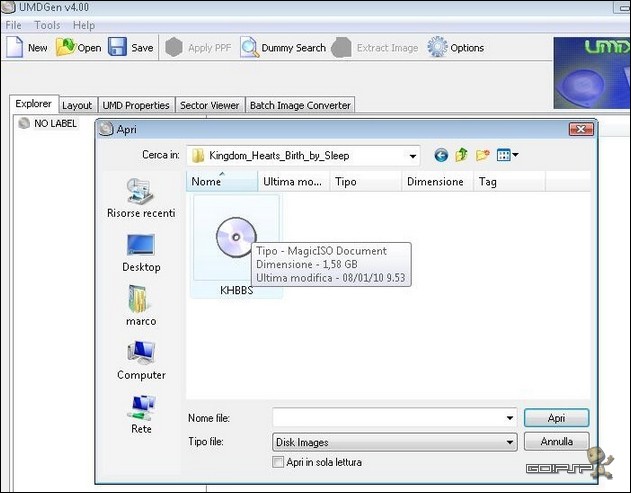631x493 pixels.
Task: Sort by the Dimensione column header
Action: 438,182
